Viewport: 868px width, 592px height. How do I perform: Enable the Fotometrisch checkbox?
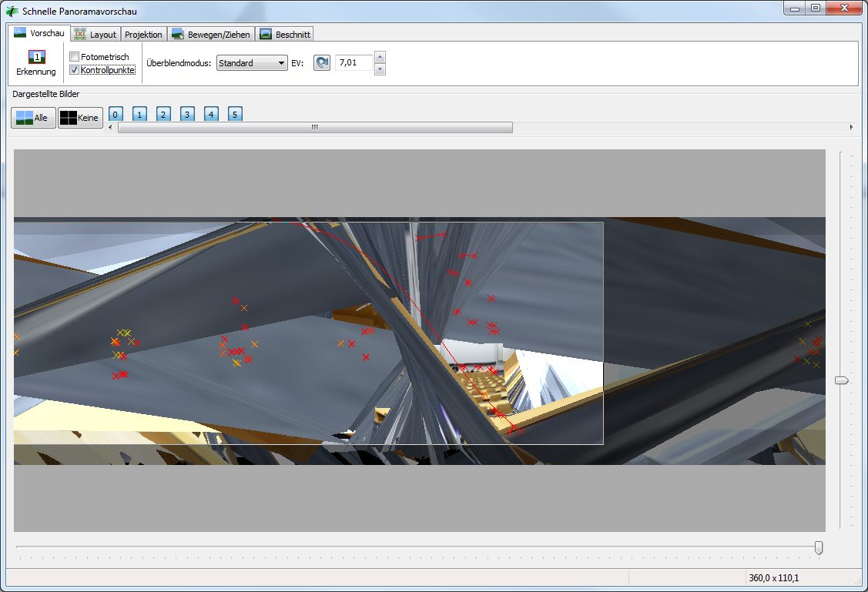pyautogui.click(x=75, y=57)
